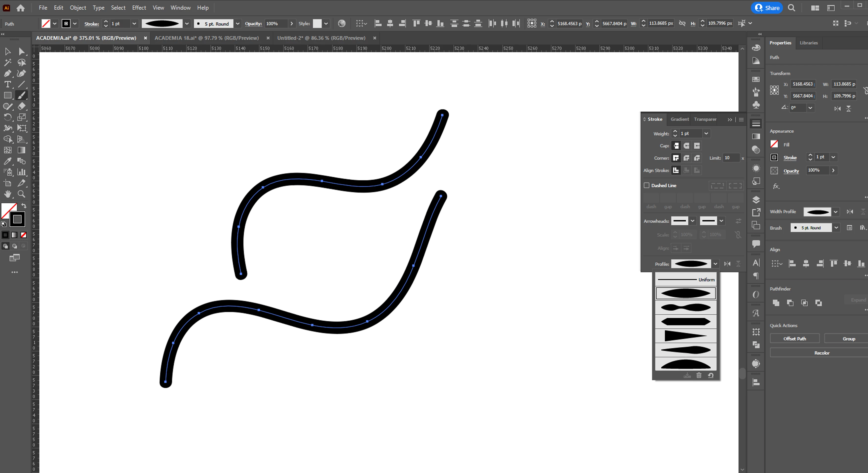Choose the Uniform width profile
This screenshot has width=868, height=473.
(x=686, y=280)
